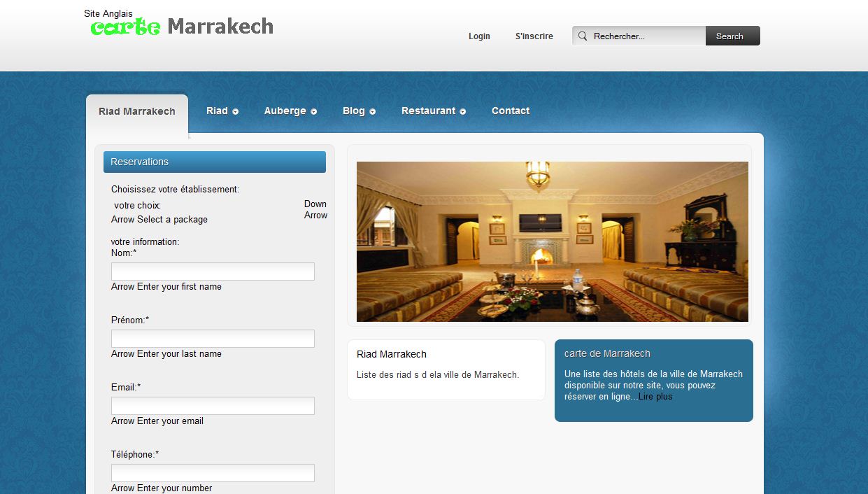Focus the Email input field
868x494 pixels.
click(x=213, y=406)
